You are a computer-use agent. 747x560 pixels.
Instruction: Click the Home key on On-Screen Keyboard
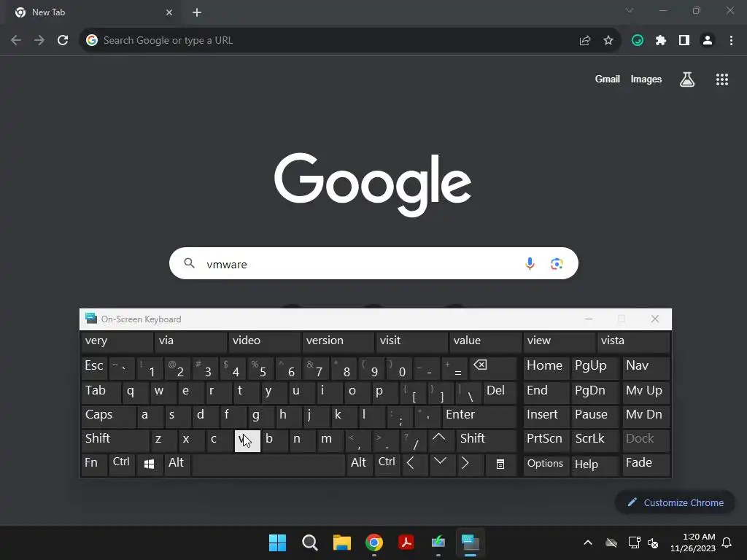546,367
